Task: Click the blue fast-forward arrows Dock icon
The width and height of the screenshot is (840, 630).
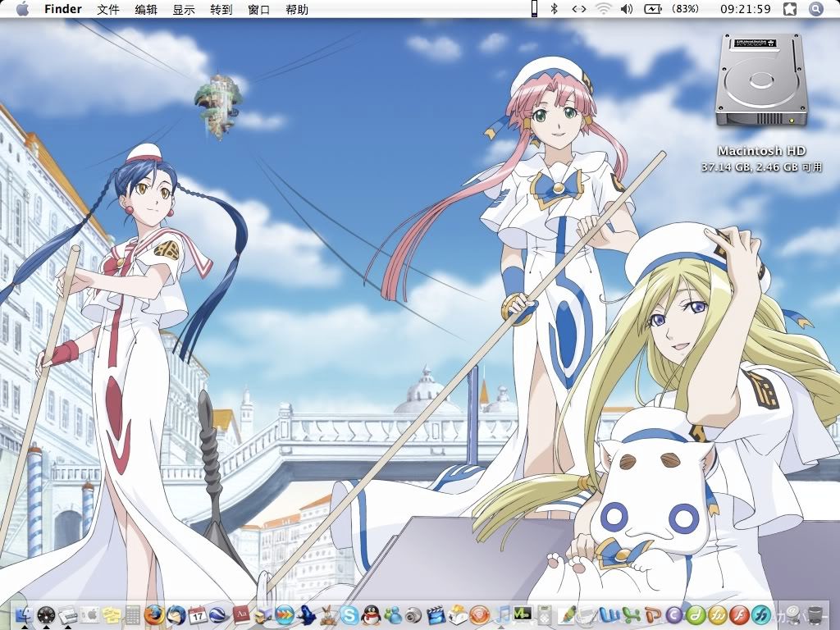Action: tap(284, 615)
